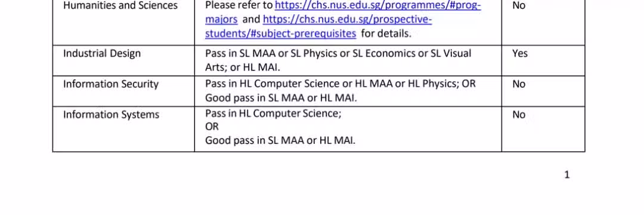Click the 'for details.' text after the link

(386, 33)
